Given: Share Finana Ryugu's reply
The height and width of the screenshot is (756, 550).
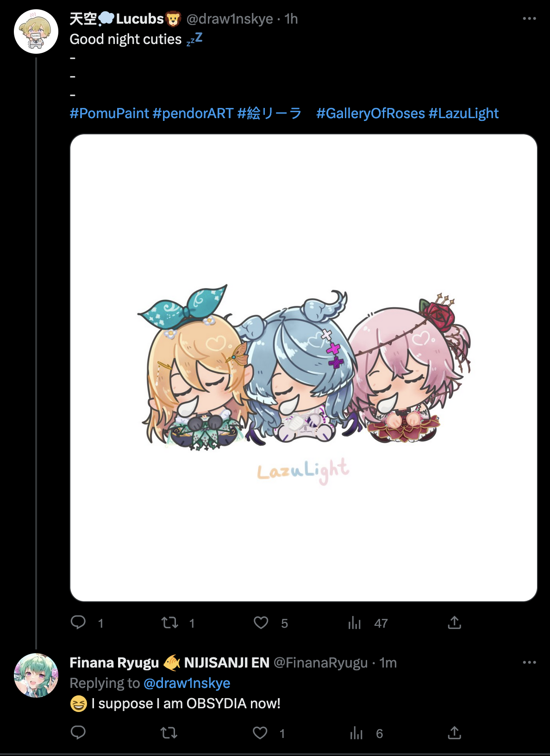Looking at the screenshot, I should [455, 733].
